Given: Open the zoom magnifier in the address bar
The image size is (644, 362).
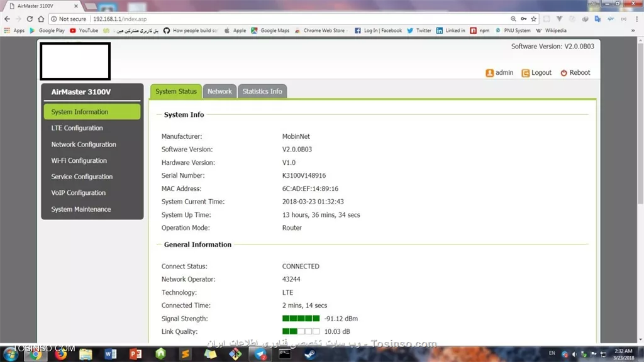Looking at the screenshot, I should 513,19.
